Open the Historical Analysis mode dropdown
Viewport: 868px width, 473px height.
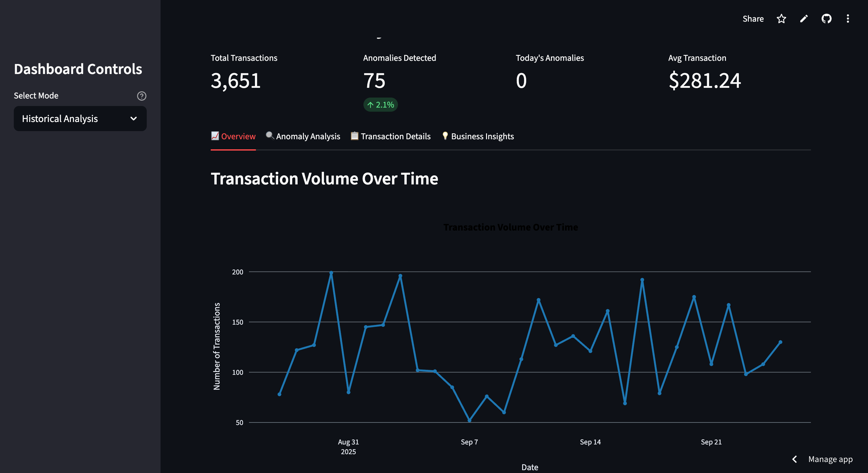[x=80, y=119]
